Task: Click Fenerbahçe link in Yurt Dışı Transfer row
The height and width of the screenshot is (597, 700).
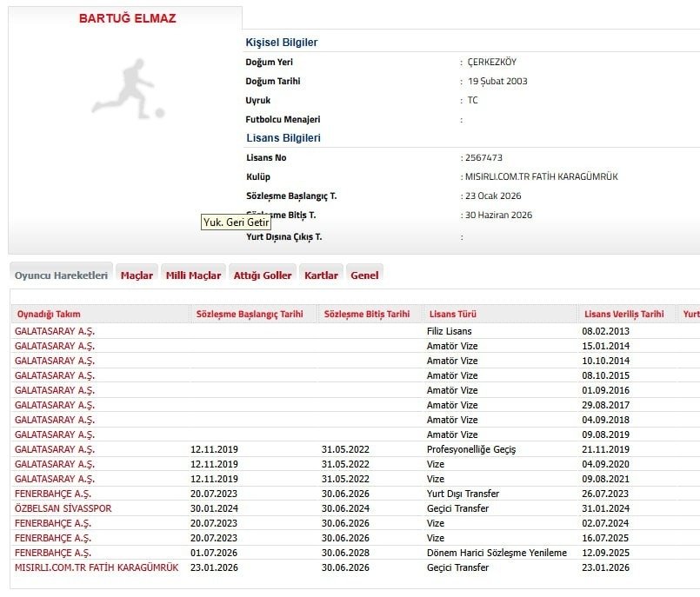Action: (x=52, y=494)
